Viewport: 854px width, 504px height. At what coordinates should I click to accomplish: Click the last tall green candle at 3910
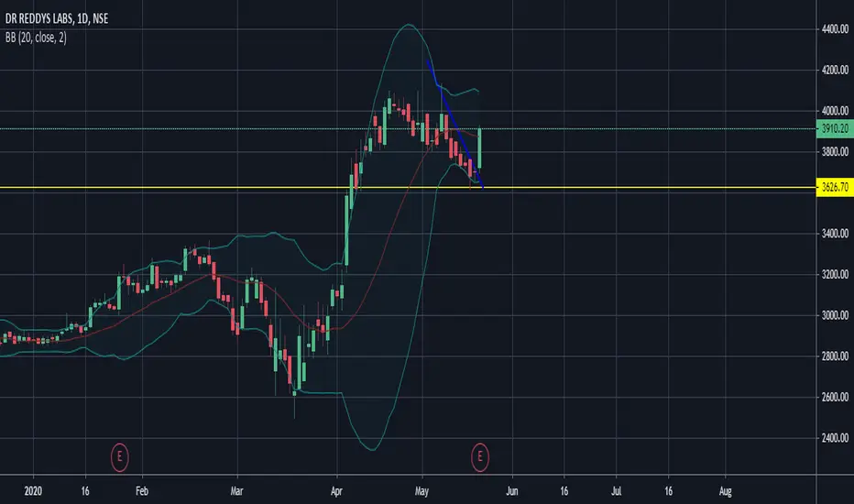click(x=480, y=148)
